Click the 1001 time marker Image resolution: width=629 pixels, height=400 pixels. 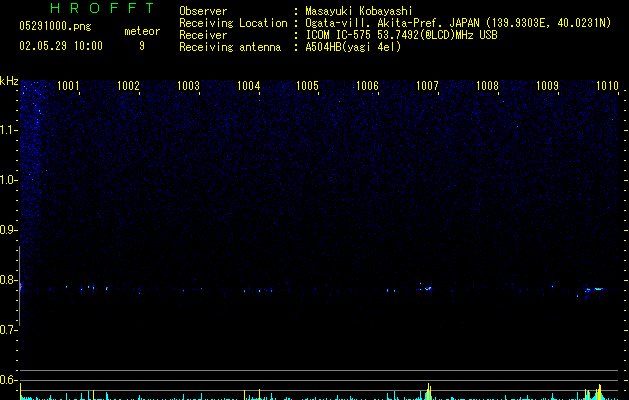[x=68, y=86]
